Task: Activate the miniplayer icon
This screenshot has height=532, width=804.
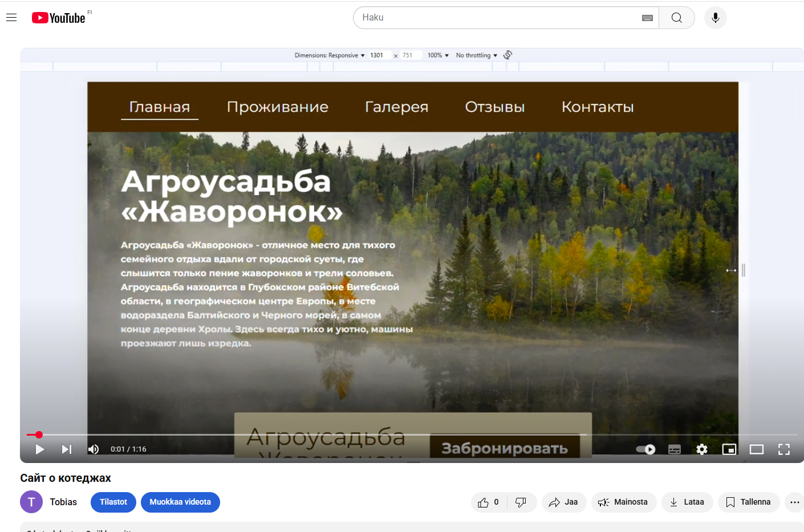Action: pyautogui.click(x=729, y=449)
